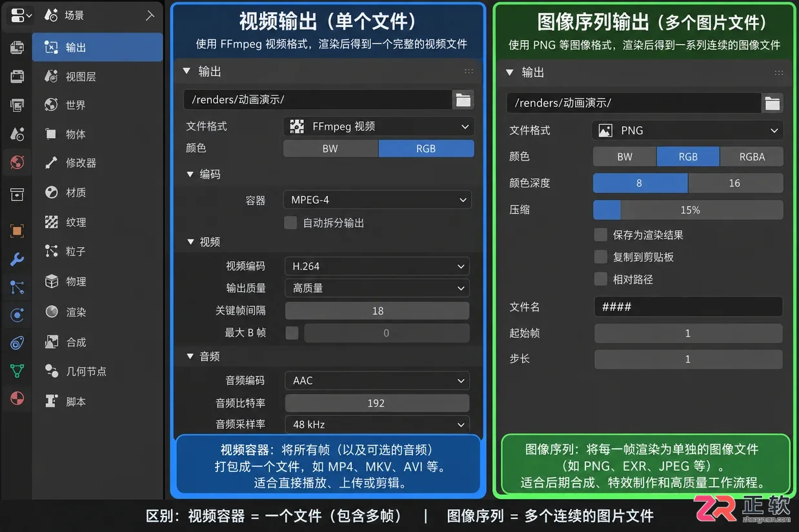This screenshot has width=799, height=532.
Task: Click the Physics properties orbit icon
Action: click(x=17, y=315)
